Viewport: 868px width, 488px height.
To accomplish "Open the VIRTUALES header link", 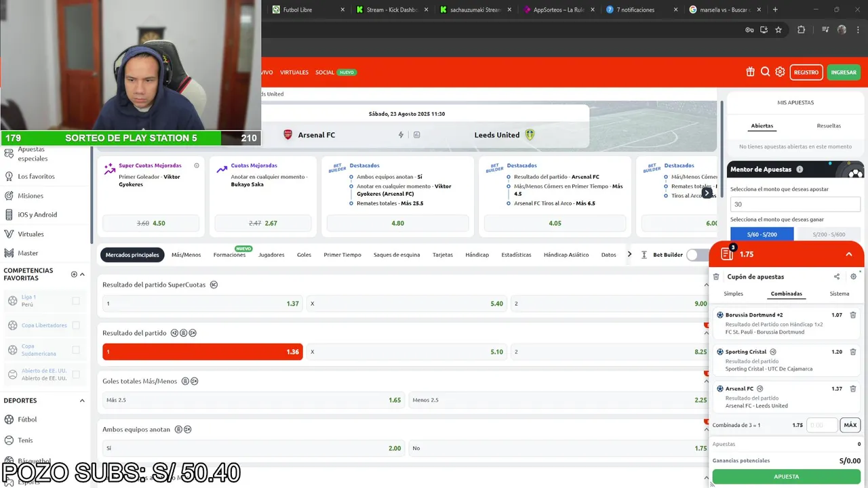I will (294, 72).
